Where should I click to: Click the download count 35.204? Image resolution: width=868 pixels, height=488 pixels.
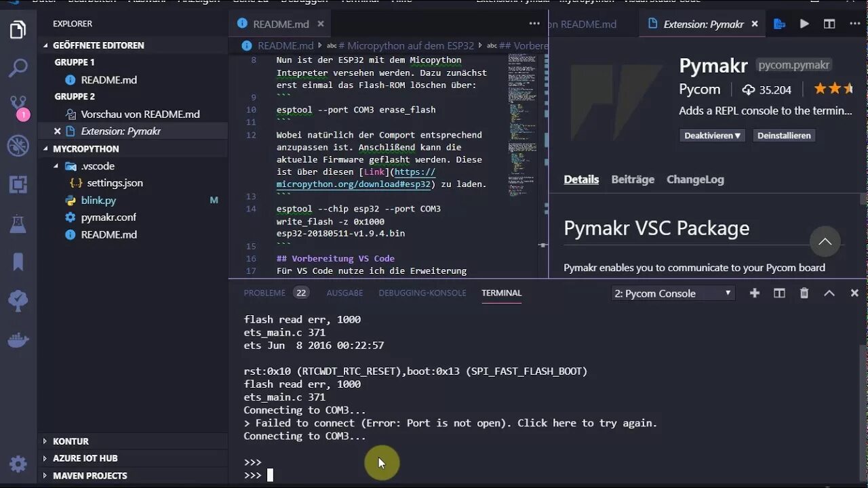pyautogui.click(x=767, y=89)
